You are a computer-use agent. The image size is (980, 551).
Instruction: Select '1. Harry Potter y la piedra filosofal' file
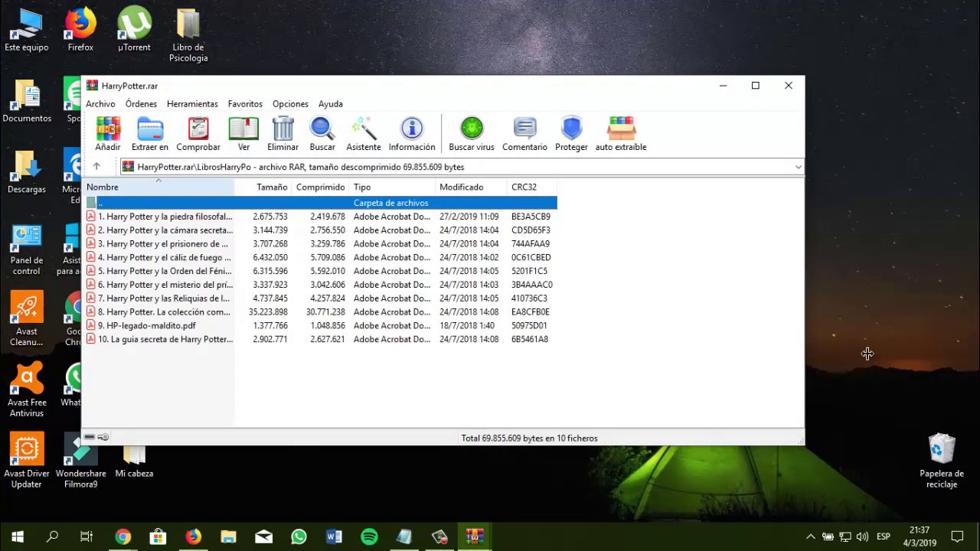click(321, 217)
